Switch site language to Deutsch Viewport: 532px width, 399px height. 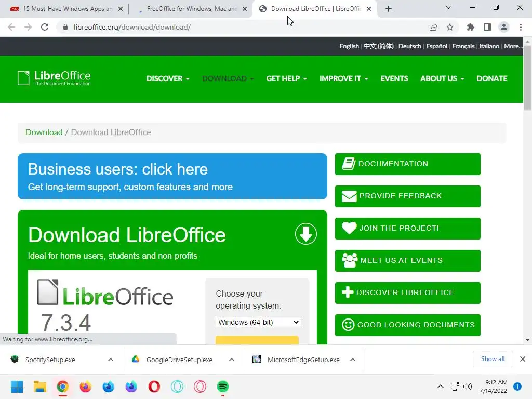click(x=409, y=46)
